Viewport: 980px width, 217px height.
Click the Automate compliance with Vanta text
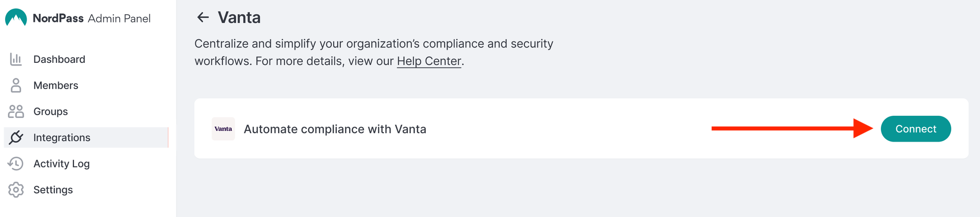[x=335, y=129]
